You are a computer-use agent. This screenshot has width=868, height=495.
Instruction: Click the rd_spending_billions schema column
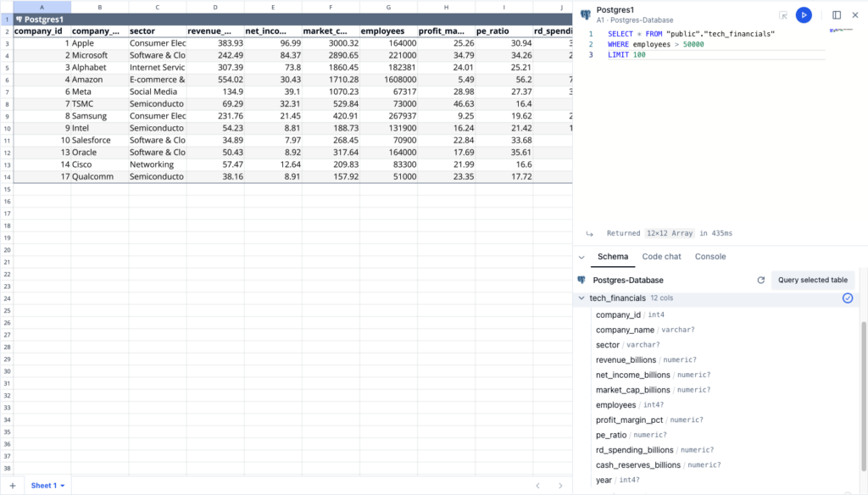655,450
